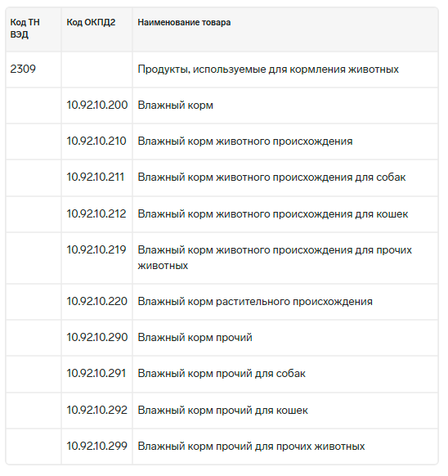Select code 10.92.10.219
This screenshot has height=476, width=448.
coord(96,249)
